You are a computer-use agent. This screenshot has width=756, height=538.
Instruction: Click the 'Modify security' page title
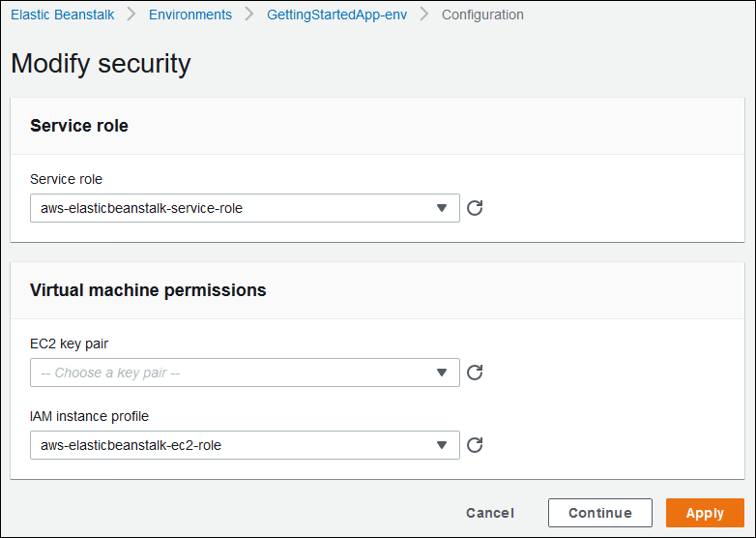coord(101,64)
